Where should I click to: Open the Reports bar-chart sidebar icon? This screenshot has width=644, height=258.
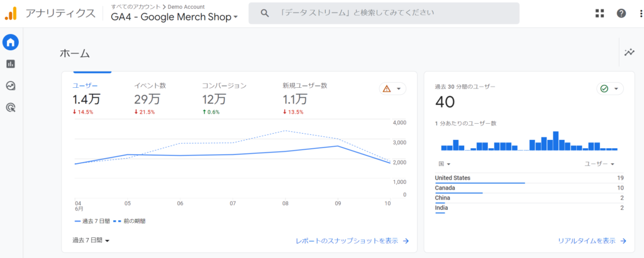(x=11, y=63)
